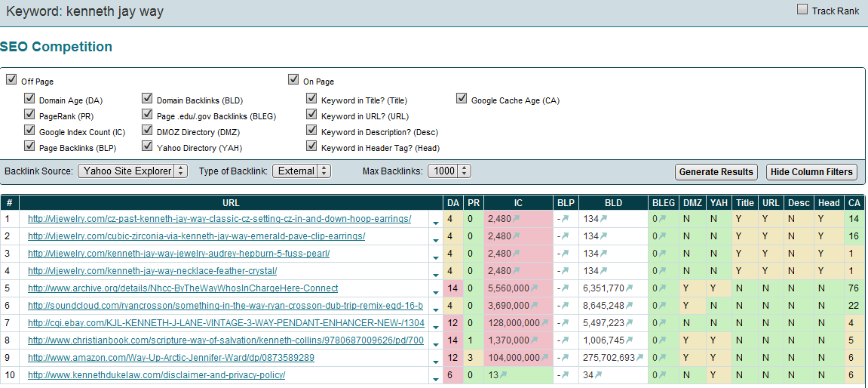Viewport: 868px width, 388px height.
Task: Sort by the URL column header
Action: tap(231, 203)
